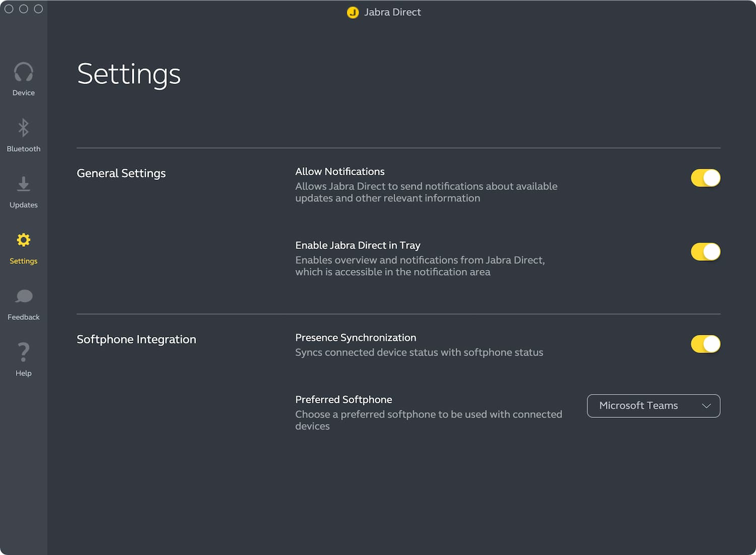Go to Feedback via its sidebar label
The height and width of the screenshot is (555, 756).
click(x=23, y=317)
